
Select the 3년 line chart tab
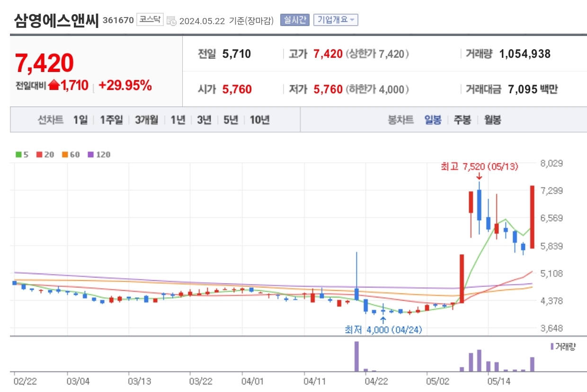[204, 120]
